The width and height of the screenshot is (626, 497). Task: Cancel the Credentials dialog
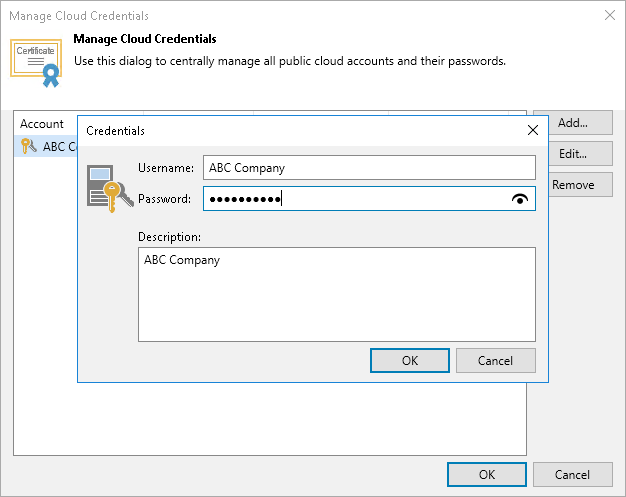(x=495, y=360)
